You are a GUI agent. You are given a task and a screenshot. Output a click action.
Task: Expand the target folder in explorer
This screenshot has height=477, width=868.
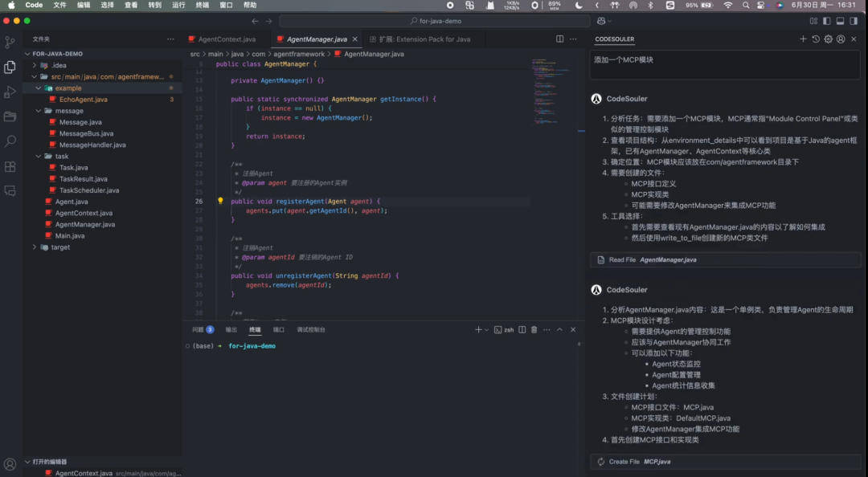pos(33,247)
